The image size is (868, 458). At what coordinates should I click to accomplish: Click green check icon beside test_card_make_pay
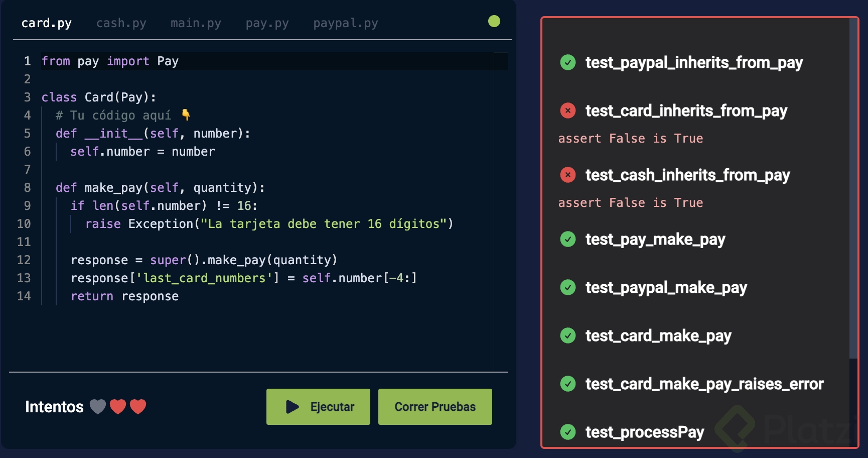pyautogui.click(x=568, y=335)
